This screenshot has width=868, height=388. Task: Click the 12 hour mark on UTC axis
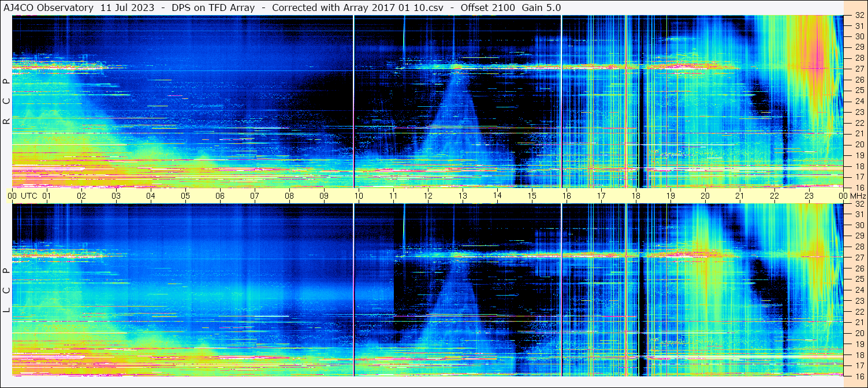428,196
